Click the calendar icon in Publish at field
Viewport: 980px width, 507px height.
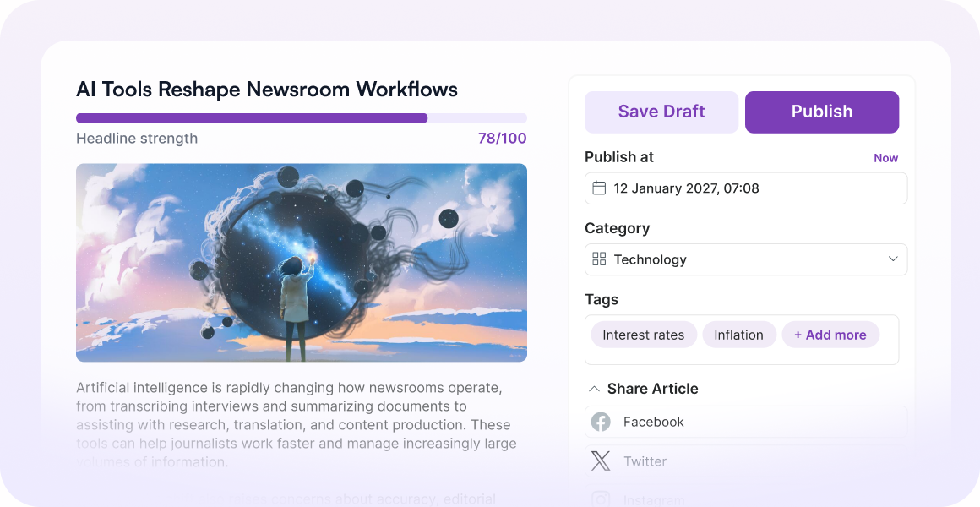[599, 188]
